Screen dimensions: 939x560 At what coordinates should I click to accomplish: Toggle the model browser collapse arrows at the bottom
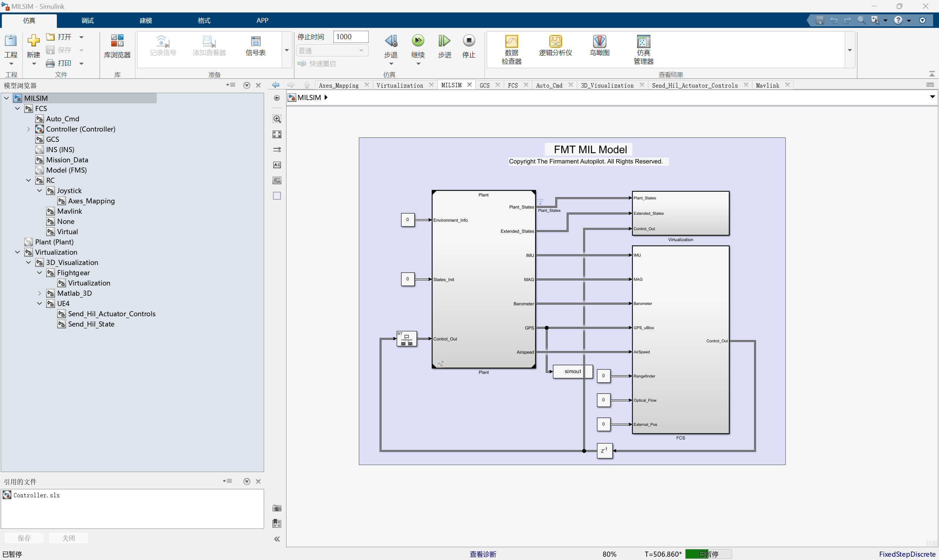277,539
